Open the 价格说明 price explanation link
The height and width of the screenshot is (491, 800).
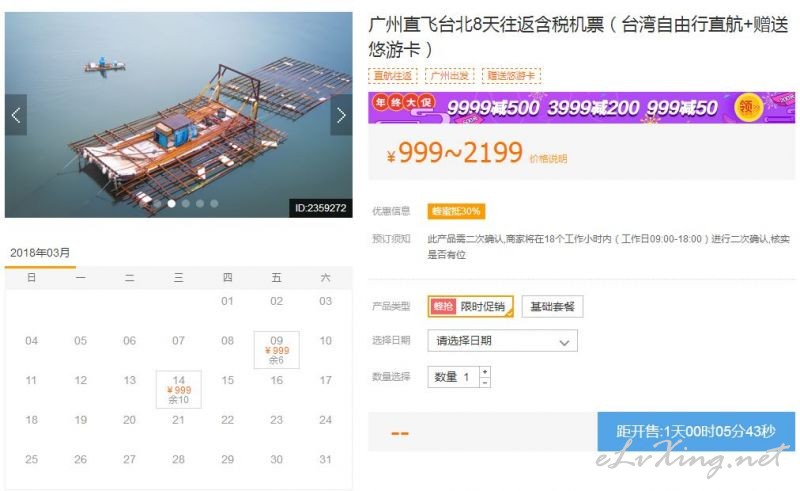pos(548,158)
